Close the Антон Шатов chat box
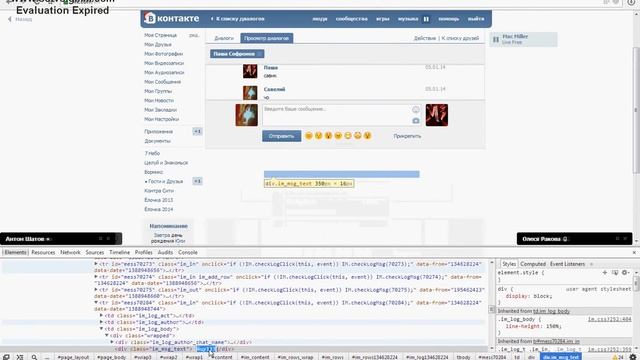The height and width of the screenshot is (360, 640). [x=108, y=239]
